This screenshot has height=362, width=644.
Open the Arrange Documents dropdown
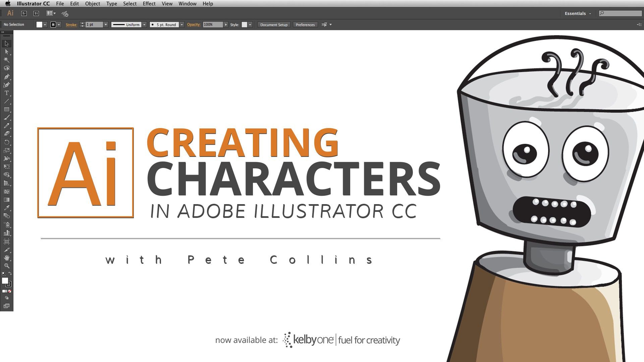(51, 13)
